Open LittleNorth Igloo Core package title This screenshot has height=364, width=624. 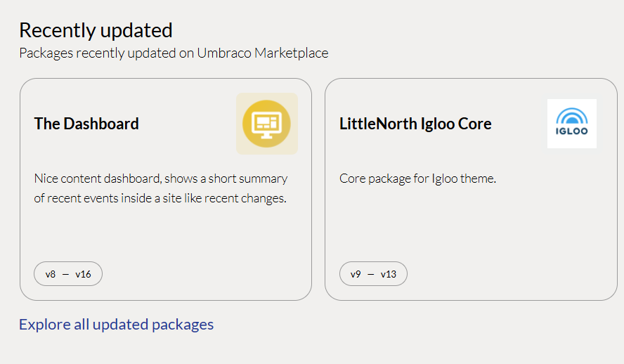pos(415,124)
